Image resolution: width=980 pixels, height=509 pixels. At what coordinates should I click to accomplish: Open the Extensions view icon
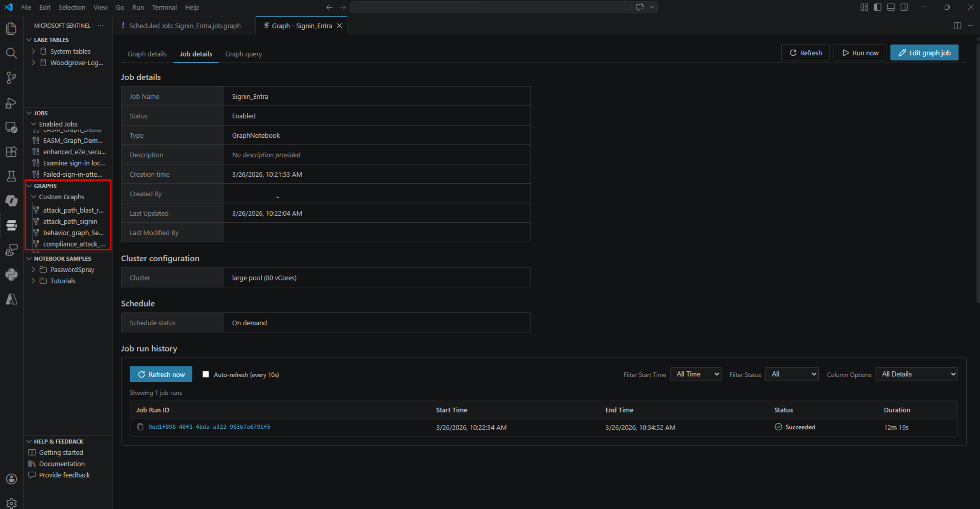point(11,152)
